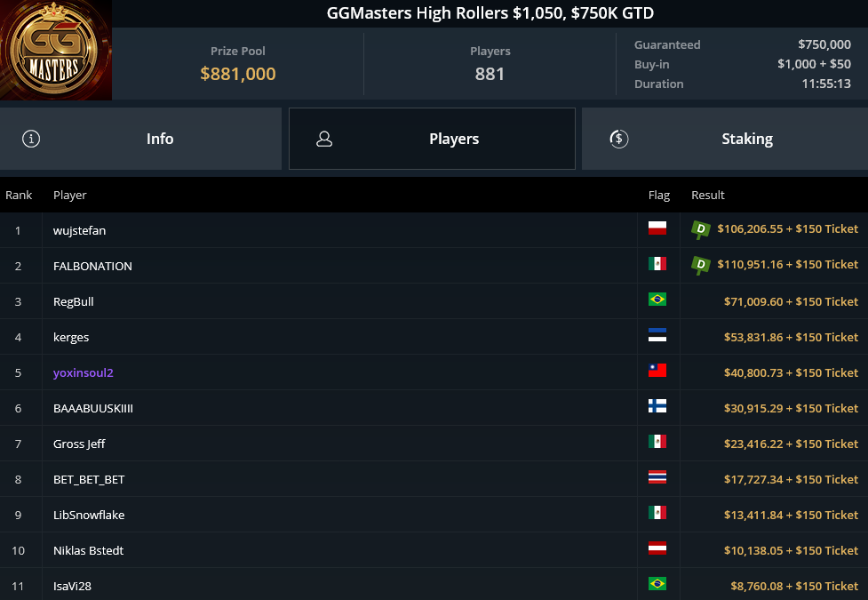Switch to the Staking tab
The width and height of the screenshot is (868, 600).
coord(725,139)
